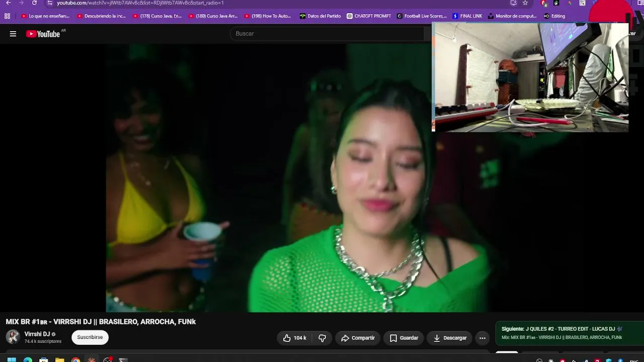Viewport: 644px width, 362px height.
Task: Open the 'FINAL LINK' bookmark
Action: (x=467, y=16)
